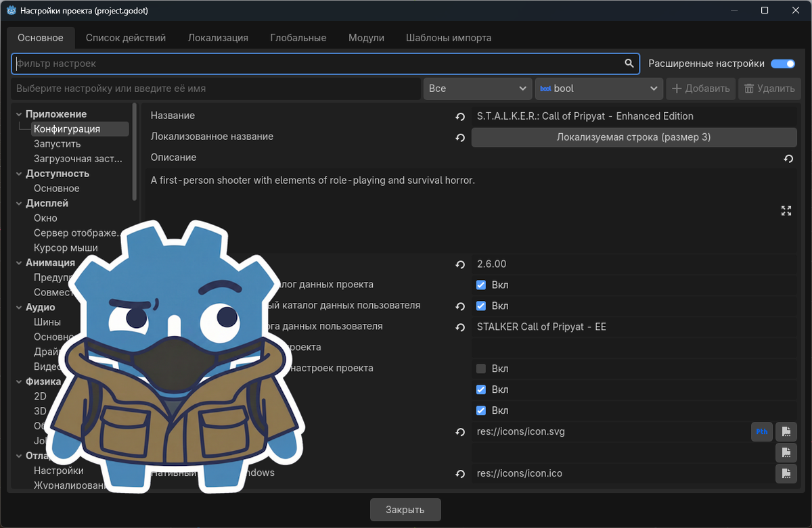The width and height of the screenshot is (812, 528).
Task: Click the plus icon on Добавить
Action: 676,89
